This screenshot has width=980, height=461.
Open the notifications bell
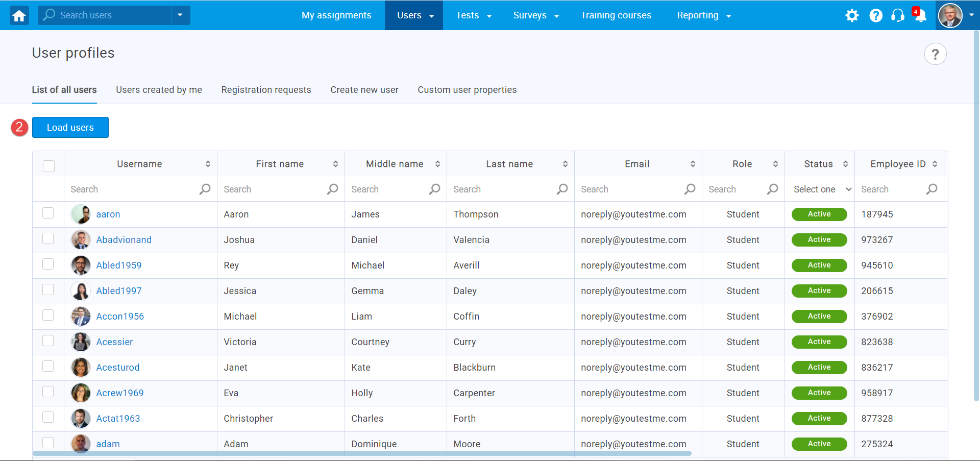(x=920, y=15)
